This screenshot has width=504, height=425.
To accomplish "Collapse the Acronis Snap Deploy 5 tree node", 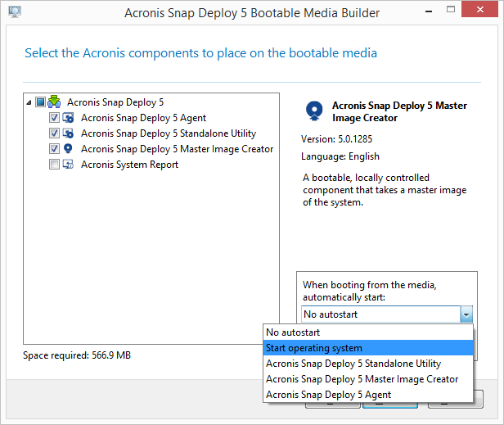I will [x=29, y=102].
